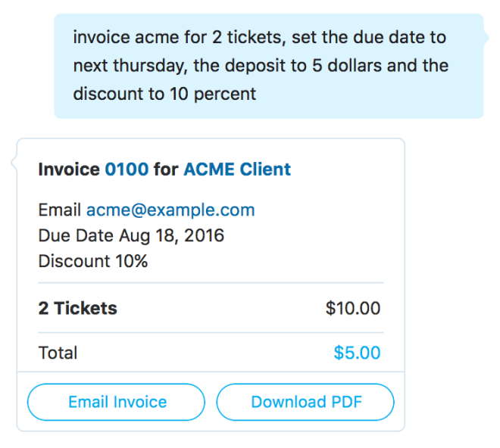Screen dimensions: 500x448
Task: Click the Total label in the invoice
Action: 58,353
